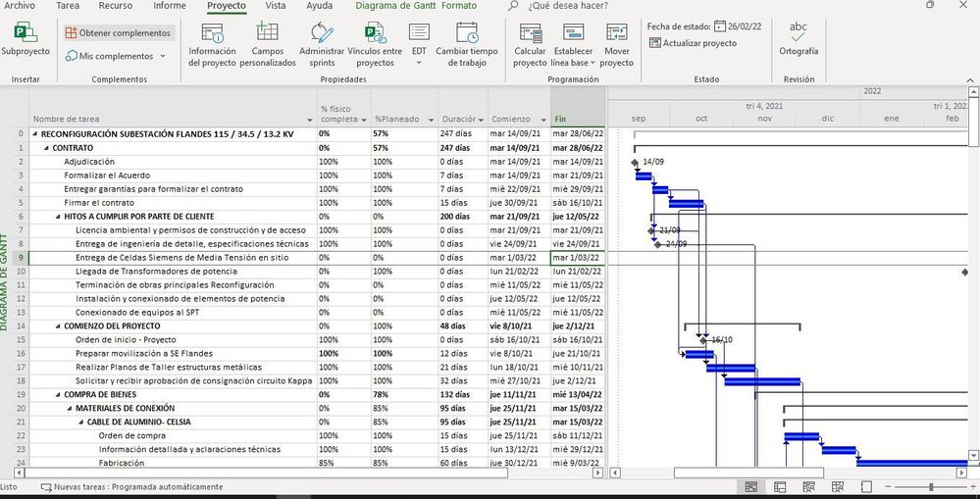The width and height of the screenshot is (980, 499).
Task: Open Diagrama de Gantt Formato tab
Action: 416,6
